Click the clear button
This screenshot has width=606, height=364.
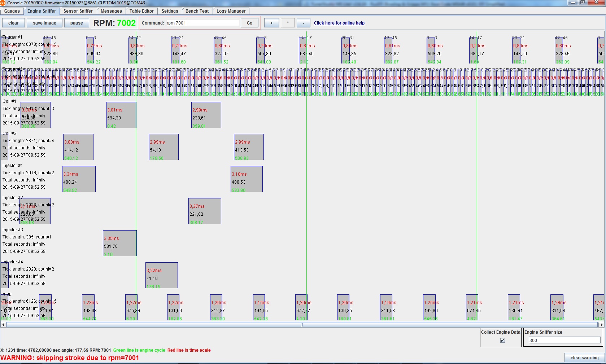click(x=13, y=23)
